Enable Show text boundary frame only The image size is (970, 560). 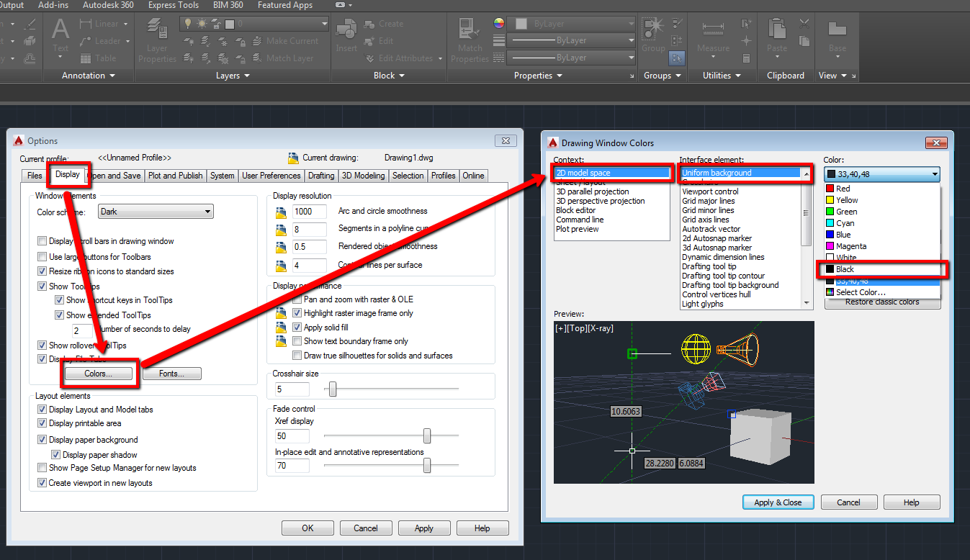tap(297, 341)
